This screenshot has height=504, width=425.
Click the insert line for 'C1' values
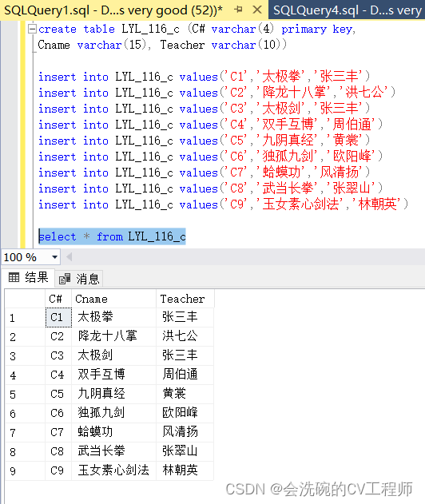tap(205, 77)
